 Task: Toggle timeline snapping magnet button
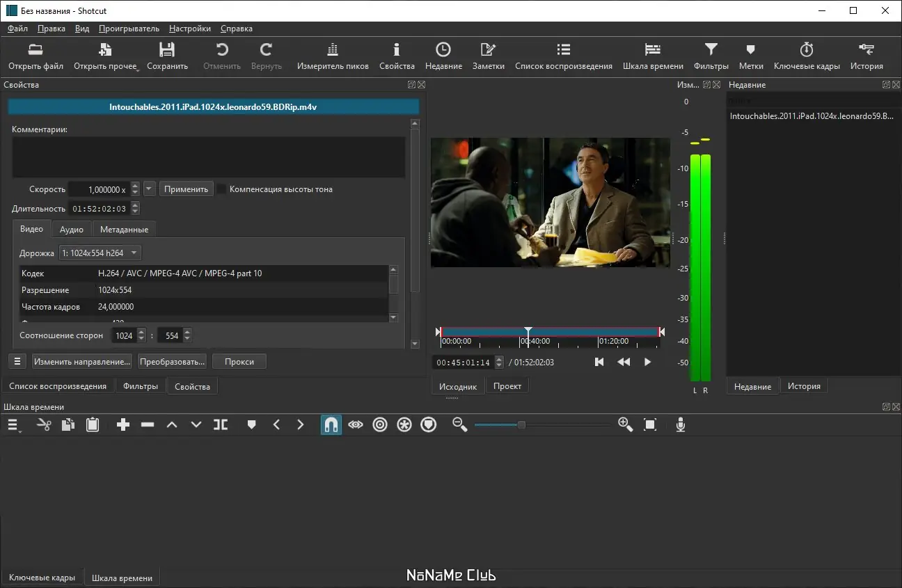(x=331, y=424)
